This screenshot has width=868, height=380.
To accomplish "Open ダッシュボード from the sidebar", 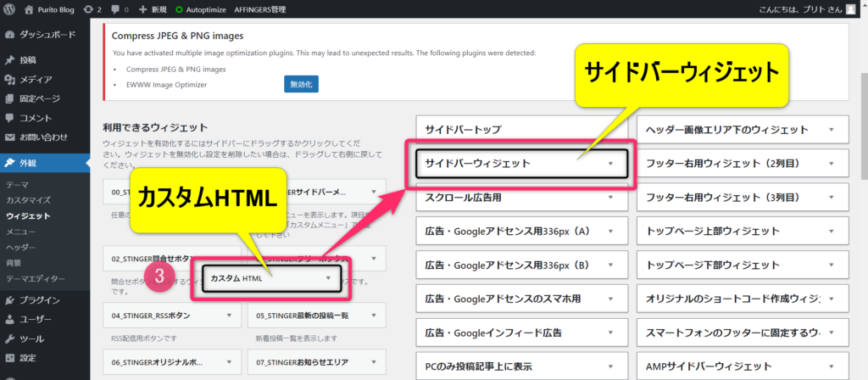I will coord(46,36).
